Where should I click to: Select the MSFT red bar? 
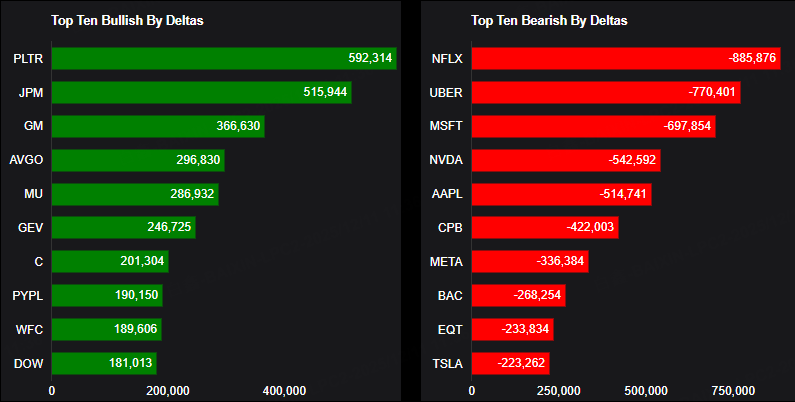click(593, 126)
